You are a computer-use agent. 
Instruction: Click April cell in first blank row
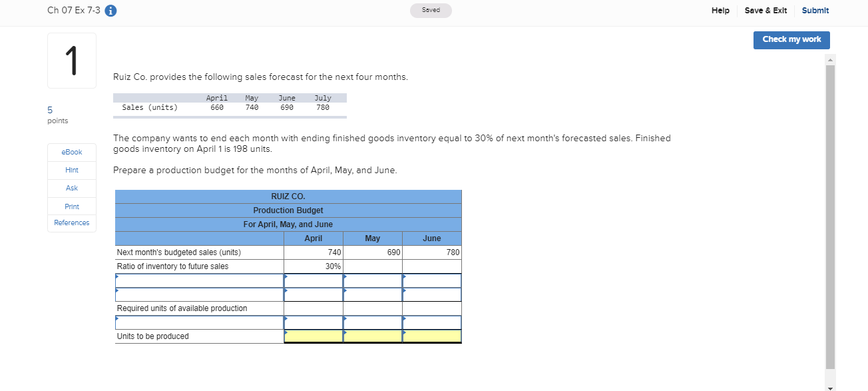pyautogui.click(x=314, y=280)
